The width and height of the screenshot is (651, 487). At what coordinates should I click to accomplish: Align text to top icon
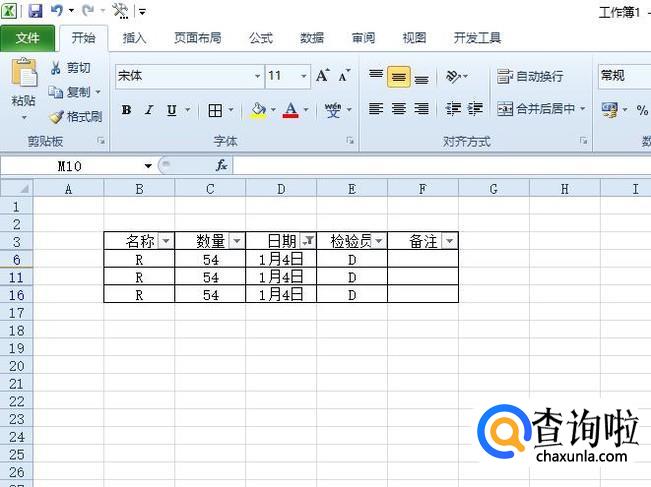coord(376,76)
